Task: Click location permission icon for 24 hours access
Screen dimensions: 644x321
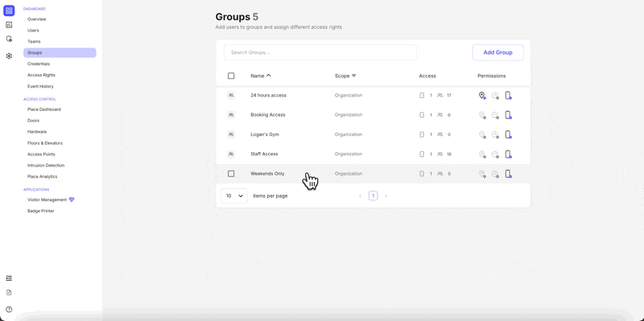Action: (482, 95)
